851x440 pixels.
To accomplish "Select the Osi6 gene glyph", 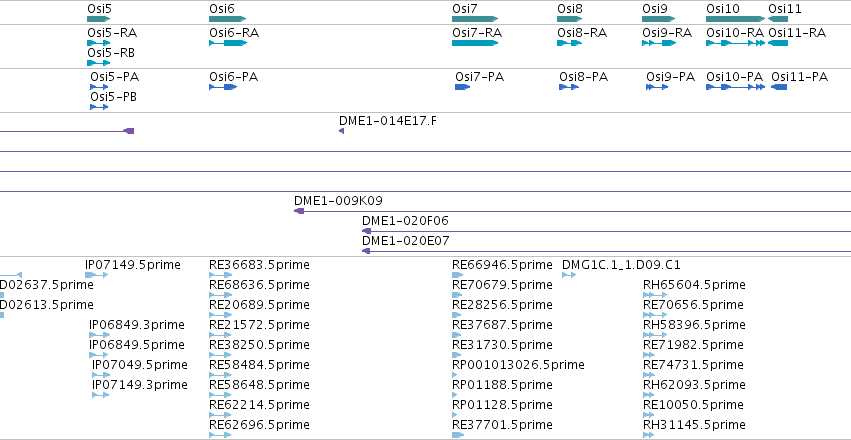I will 227,19.
